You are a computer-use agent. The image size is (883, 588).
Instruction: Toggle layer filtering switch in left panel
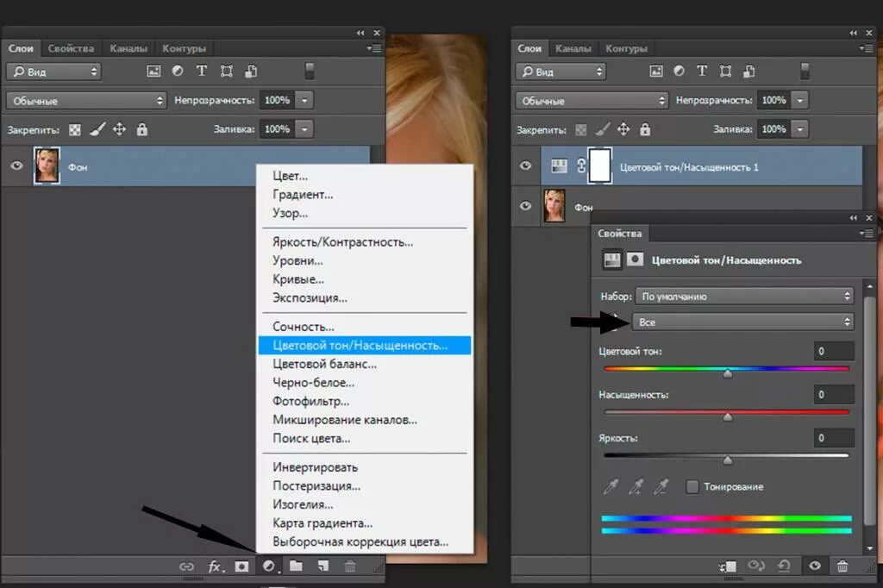(310, 71)
